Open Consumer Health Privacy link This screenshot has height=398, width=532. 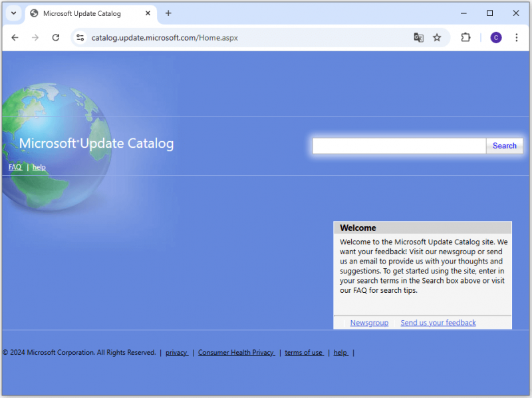[237, 353]
